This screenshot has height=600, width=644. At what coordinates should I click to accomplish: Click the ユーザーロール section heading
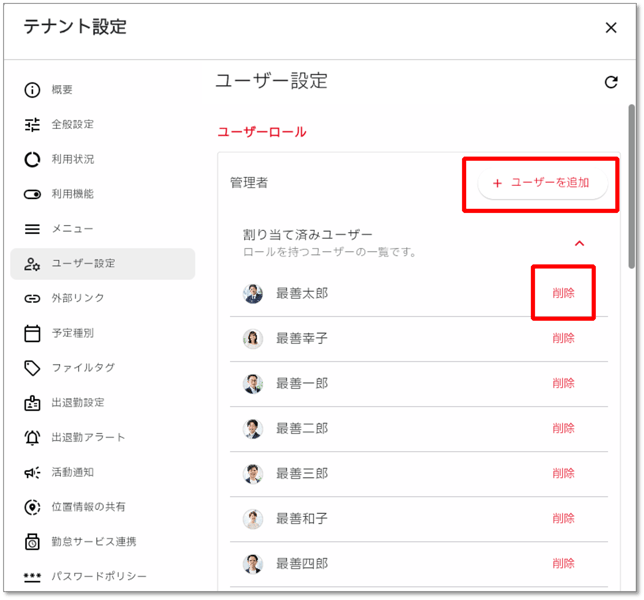pos(262,132)
